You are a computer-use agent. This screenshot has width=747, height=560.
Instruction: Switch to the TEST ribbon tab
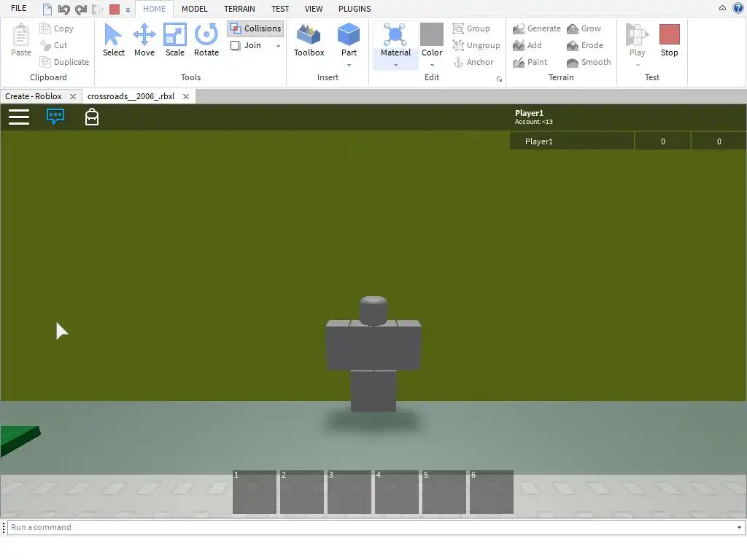point(280,9)
